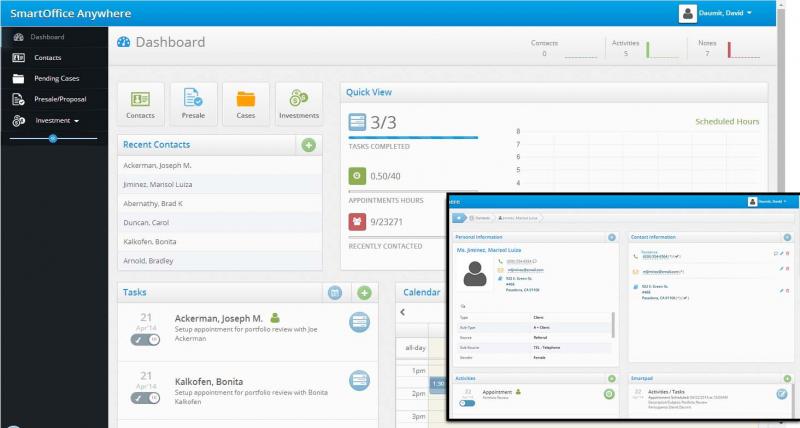Add item in Contact Information panel of contact window
The width and height of the screenshot is (800, 428).
coord(787,237)
